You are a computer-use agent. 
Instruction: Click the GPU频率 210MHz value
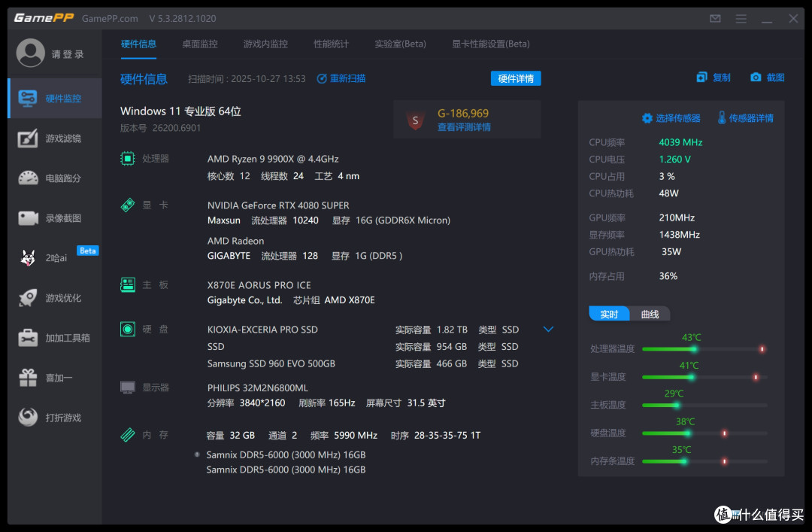(x=677, y=217)
